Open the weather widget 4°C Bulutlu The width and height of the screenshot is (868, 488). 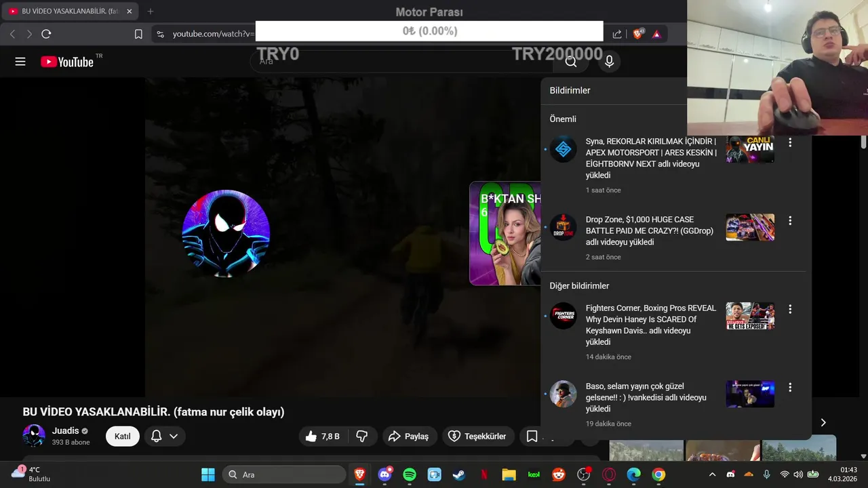pyautogui.click(x=31, y=474)
